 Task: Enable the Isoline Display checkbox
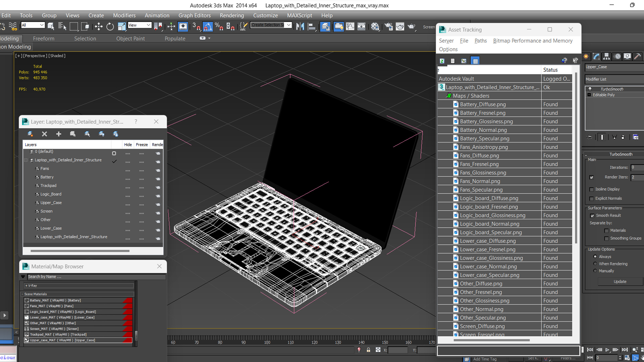[592, 189]
